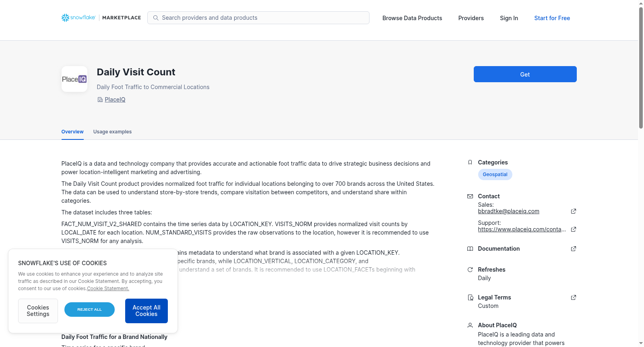
Task: Open external link icon next to sales email
Action: (574, 211)
